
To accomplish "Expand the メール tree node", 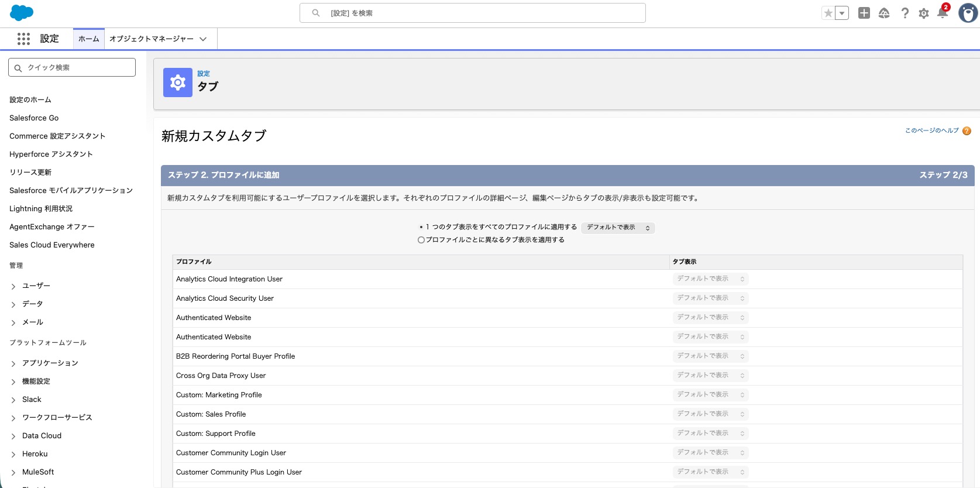I will [x=13, y=323].
